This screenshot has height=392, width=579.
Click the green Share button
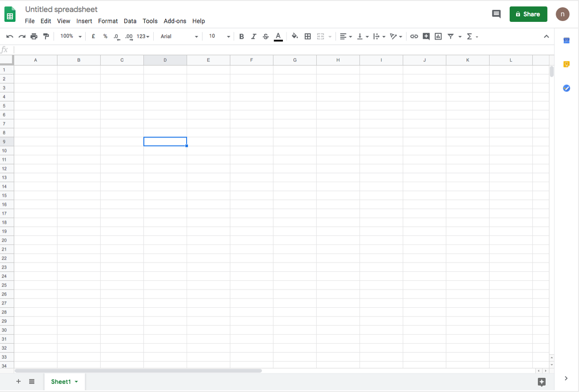point(528,14)
